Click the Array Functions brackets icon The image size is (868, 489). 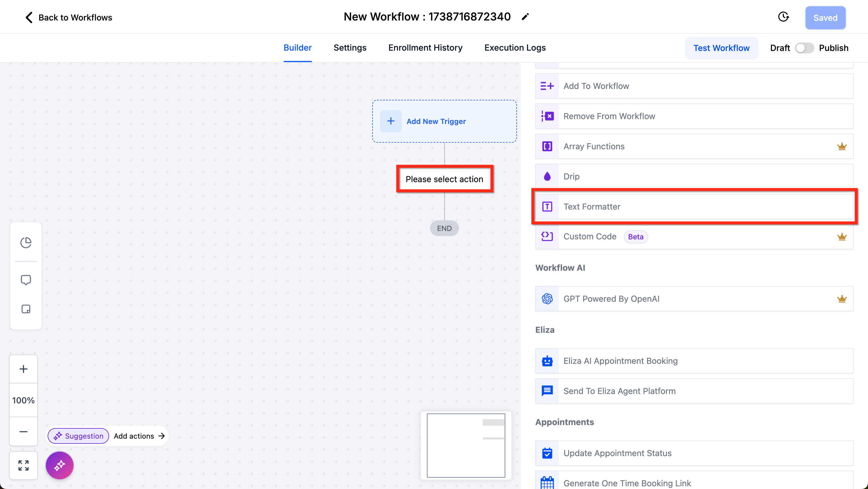[547, 146]
